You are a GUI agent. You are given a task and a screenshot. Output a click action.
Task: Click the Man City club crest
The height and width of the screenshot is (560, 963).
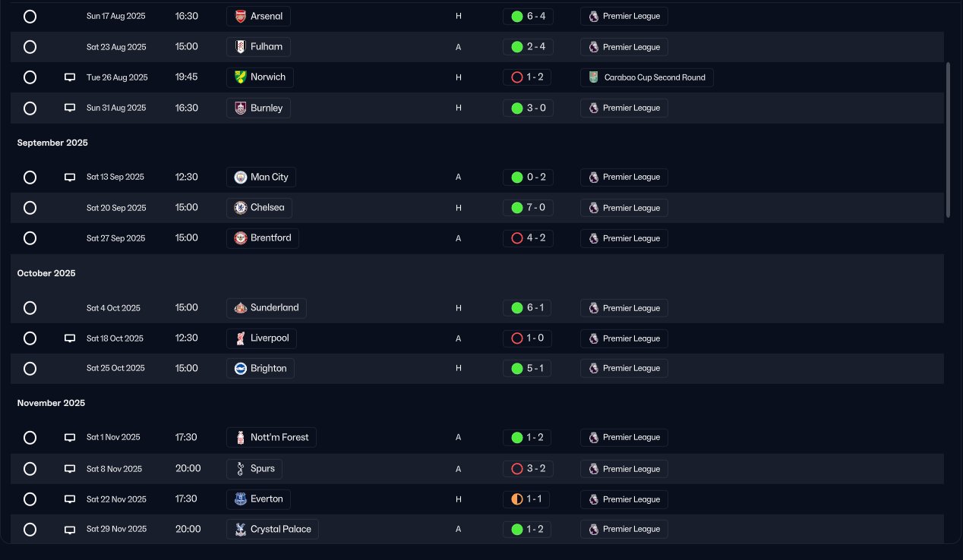pos(240,177)
